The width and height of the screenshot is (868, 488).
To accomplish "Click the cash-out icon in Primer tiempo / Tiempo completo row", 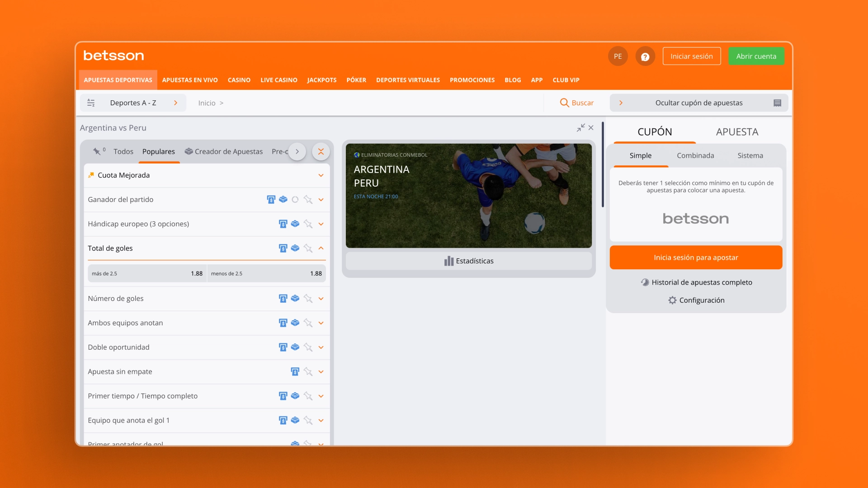I will [x=283, y=396].
